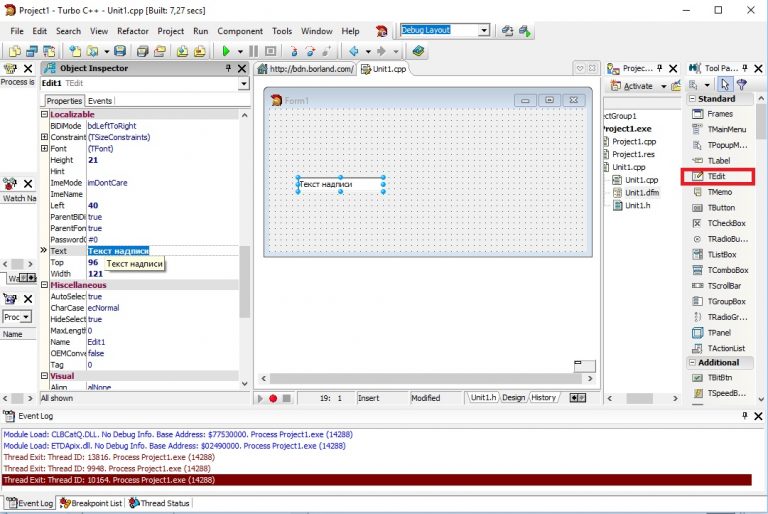768x514 pixels.
Task: Click the Edit1 control on Form1
Action: pyautogui.click(x=340, y=184)
